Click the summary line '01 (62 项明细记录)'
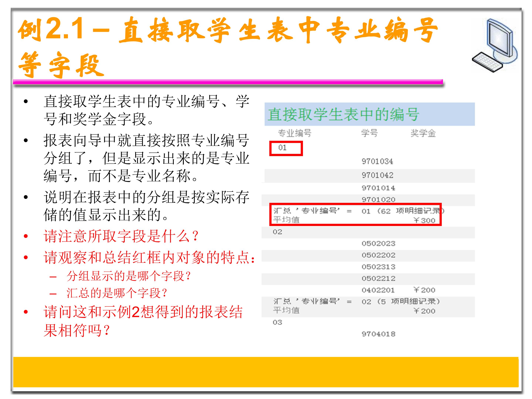 pyautogui.click(x=403, y=211)
